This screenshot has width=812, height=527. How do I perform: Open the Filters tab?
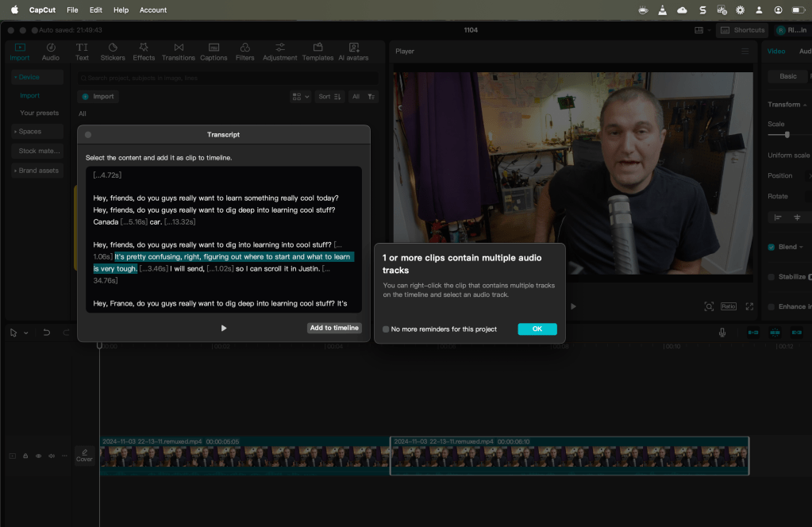click(x=245, y=52)
